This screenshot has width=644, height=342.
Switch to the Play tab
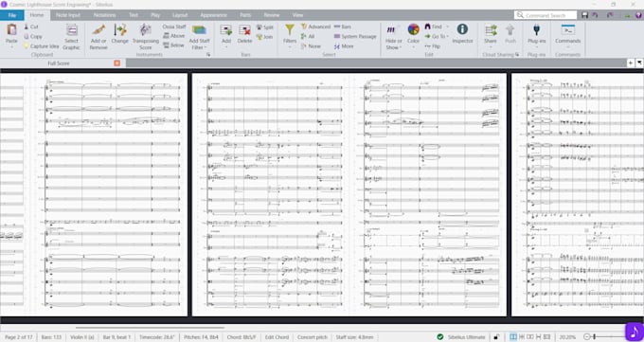coord(155,15)
